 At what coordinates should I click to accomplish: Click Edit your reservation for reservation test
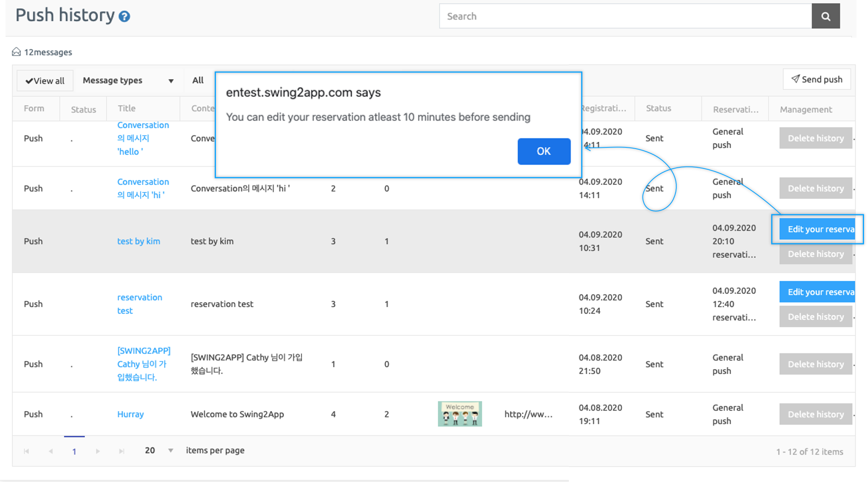[x=817, y=292]
